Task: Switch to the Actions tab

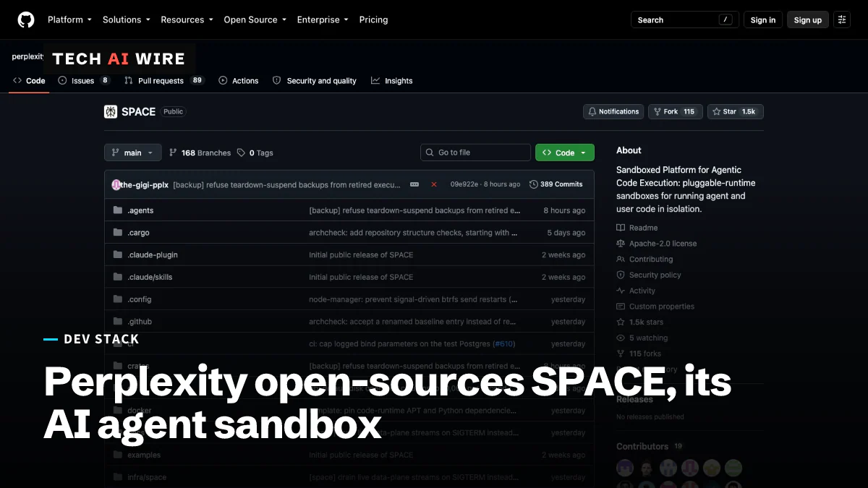Action: pos(238,81)
